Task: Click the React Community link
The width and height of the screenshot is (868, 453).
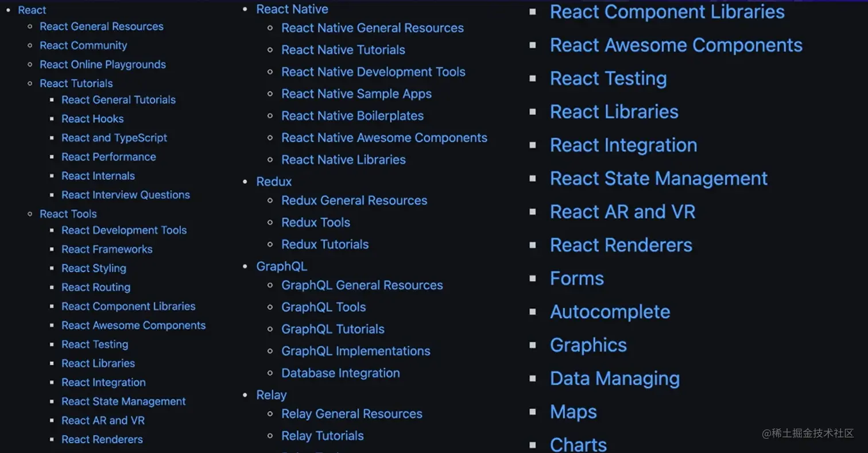Action: point(83,45)
